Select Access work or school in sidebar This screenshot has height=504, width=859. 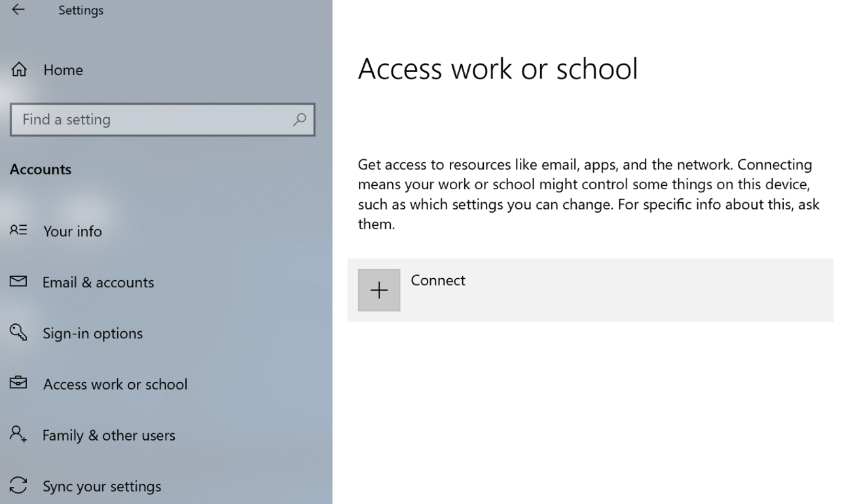(115, 384)
